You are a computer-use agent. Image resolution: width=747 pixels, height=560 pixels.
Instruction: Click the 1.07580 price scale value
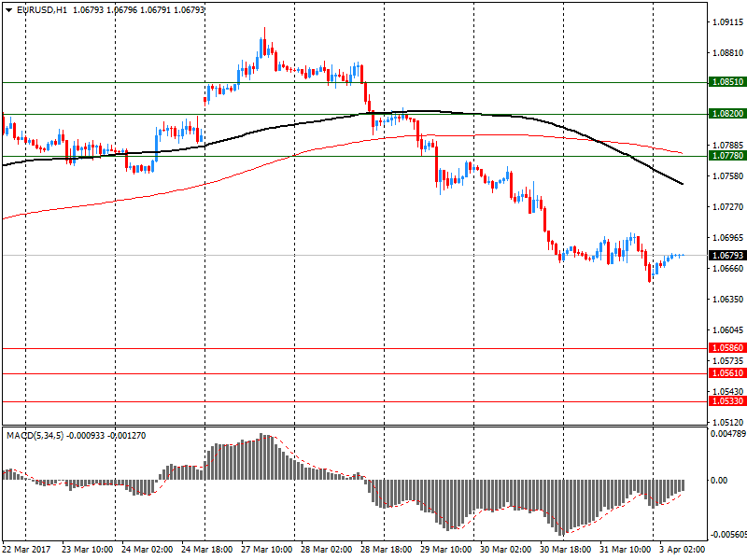pos(728,176)
